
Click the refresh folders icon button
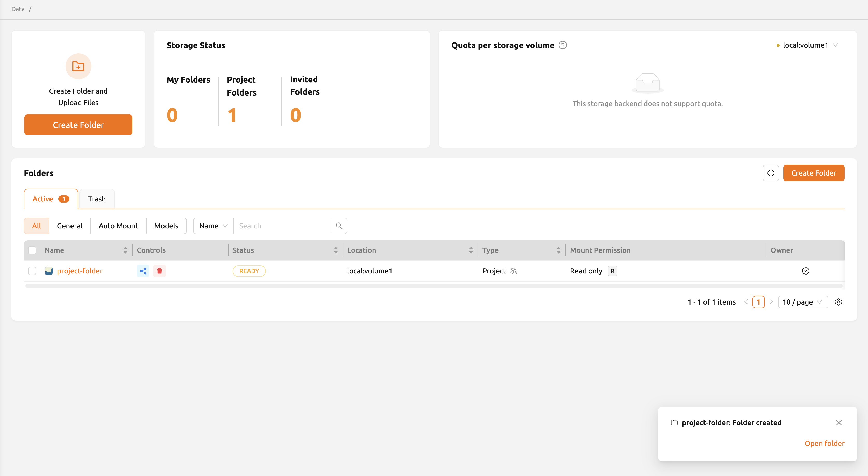771,173
